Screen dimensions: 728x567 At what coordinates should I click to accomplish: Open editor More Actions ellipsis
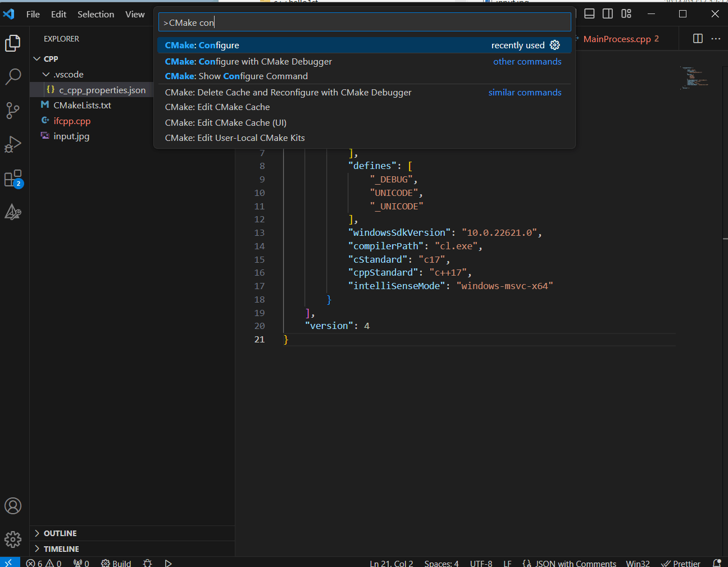pos(716,39)
